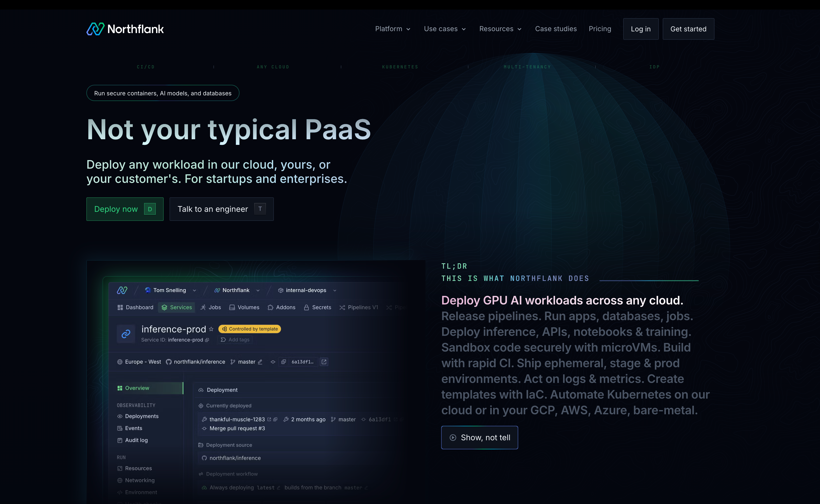Viewport: 820px width, 504px height.
Task: Open commit 6a13df1 external link icon
Action: point(324,362)
